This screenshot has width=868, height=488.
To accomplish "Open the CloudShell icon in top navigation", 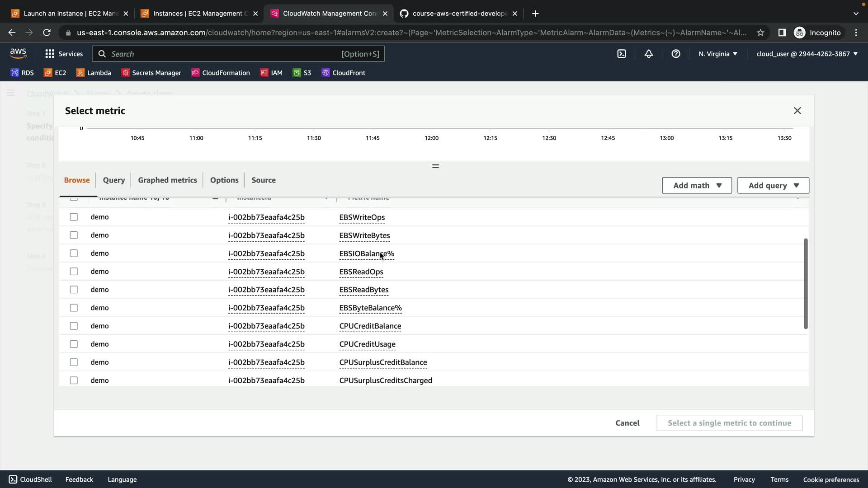I will [622, 54].
